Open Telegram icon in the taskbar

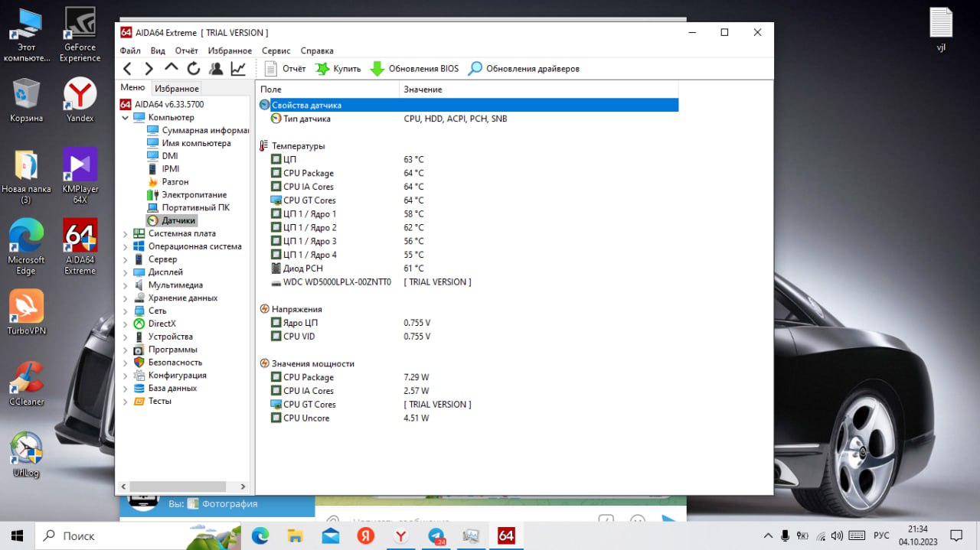click(x=436, y=535)
